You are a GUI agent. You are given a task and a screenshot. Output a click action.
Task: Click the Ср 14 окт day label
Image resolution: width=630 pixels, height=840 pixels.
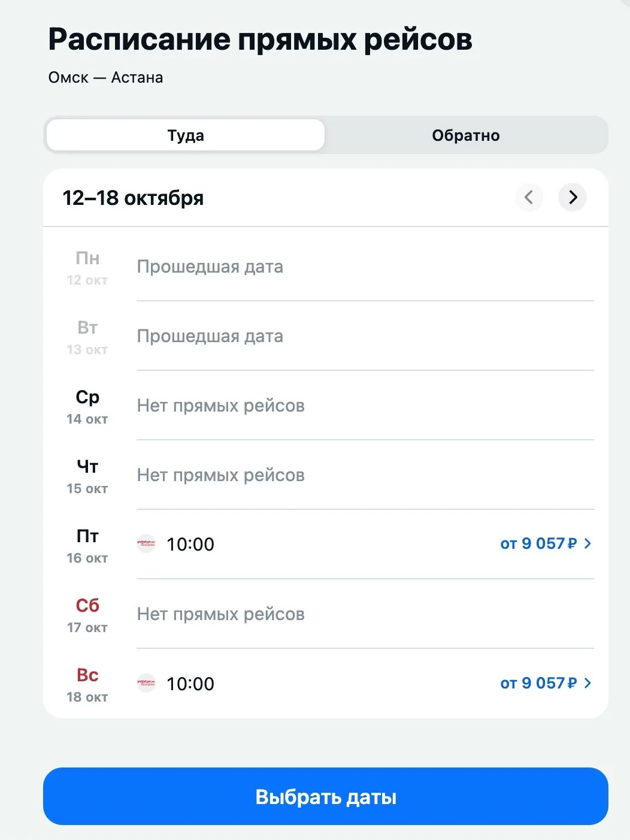tap(87, 407)
